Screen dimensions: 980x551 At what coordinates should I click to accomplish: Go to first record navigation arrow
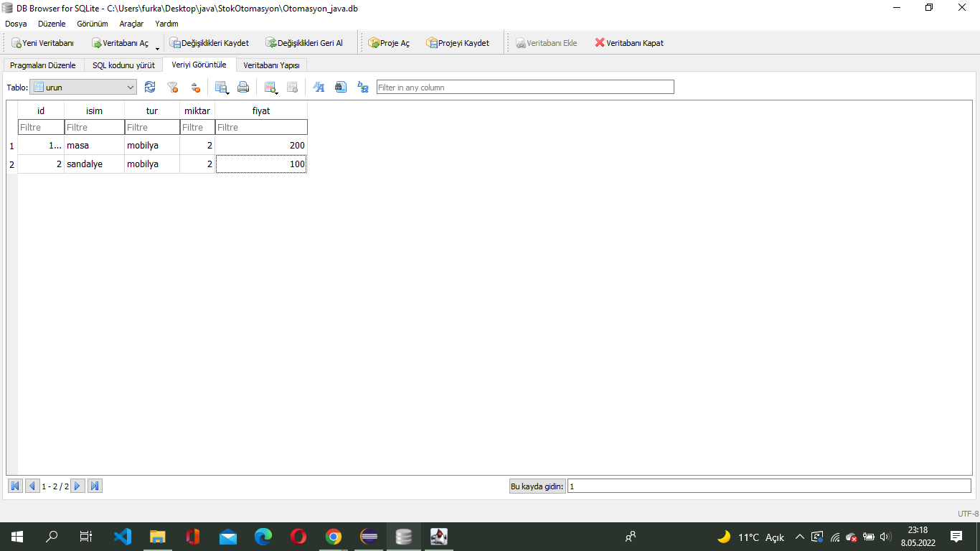tap(15, 486)
